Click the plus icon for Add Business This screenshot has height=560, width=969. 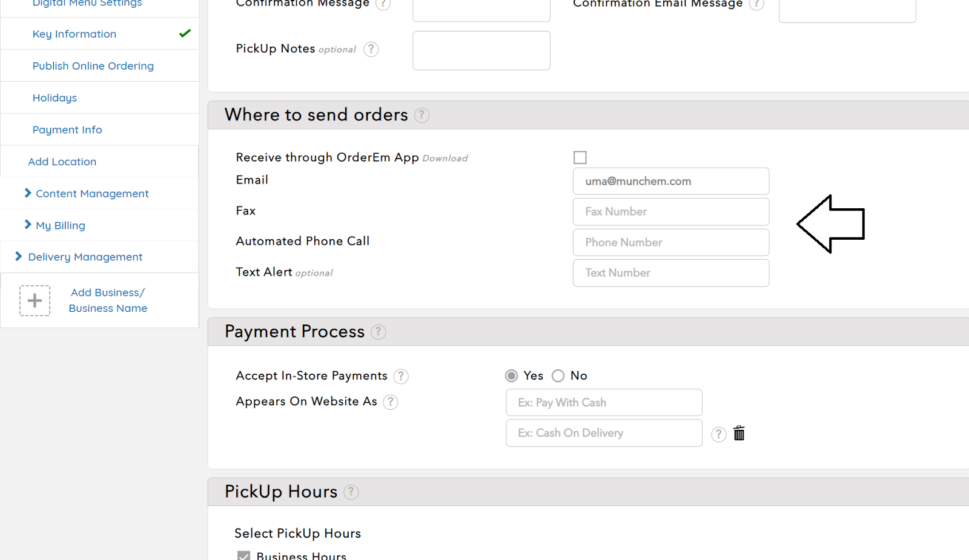coord(35,301)
